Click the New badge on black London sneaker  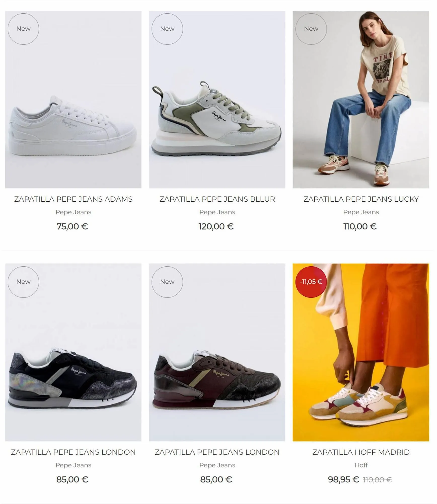(x=23, y=282)
